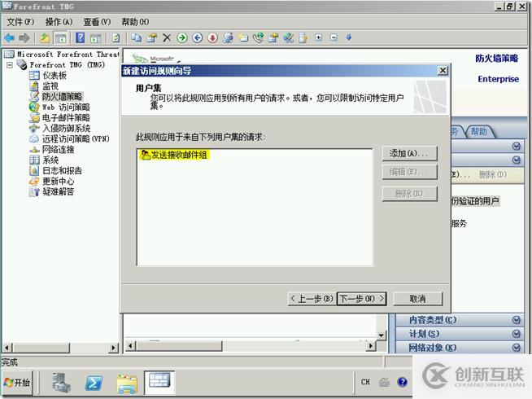Click the Copy toolbar icon
This screenshot has height=399, width=532.
[x=137, y=37]
